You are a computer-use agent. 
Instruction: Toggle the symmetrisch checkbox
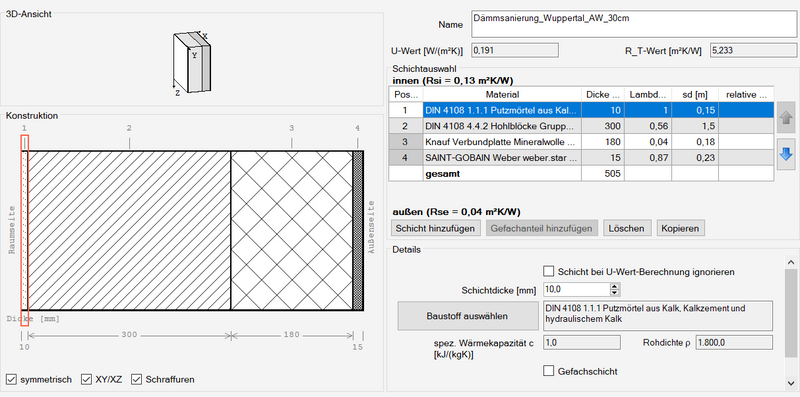pyautogui.click(x=11, y=379)
